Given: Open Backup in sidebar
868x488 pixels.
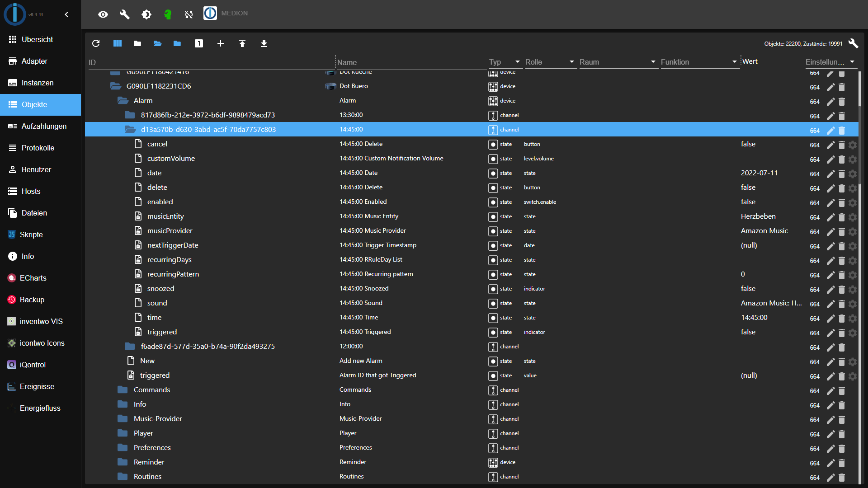Looking at the screenshot, I should [41, 300].
